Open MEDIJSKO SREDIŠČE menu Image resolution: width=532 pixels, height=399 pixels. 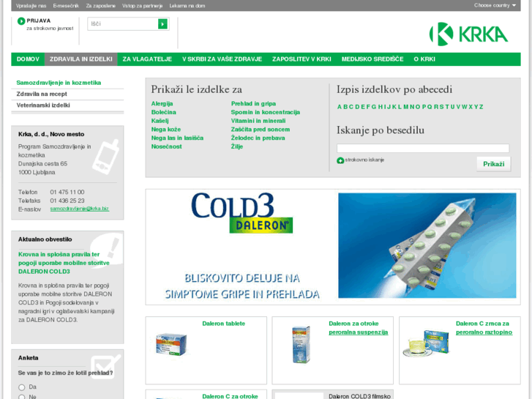pyautogui.click(x=372, y=59)
